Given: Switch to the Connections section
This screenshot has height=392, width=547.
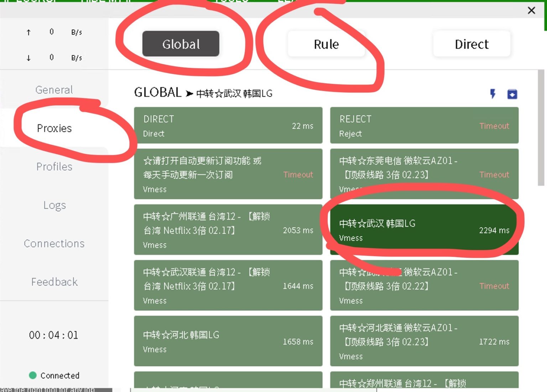Looking at the screenshot, I should tap(54, 244).
